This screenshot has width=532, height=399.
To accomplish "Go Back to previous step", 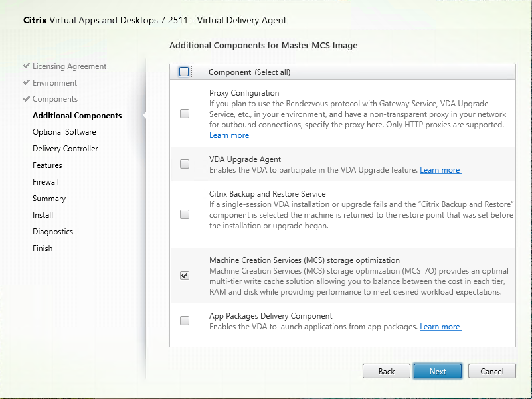I will [387, 371].
